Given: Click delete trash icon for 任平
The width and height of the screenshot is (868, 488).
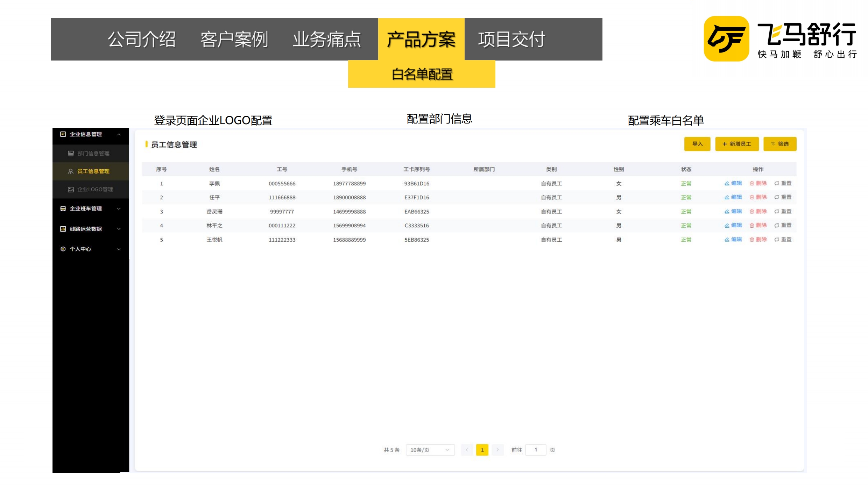Looking at the screenshot, I should point(752,197).
